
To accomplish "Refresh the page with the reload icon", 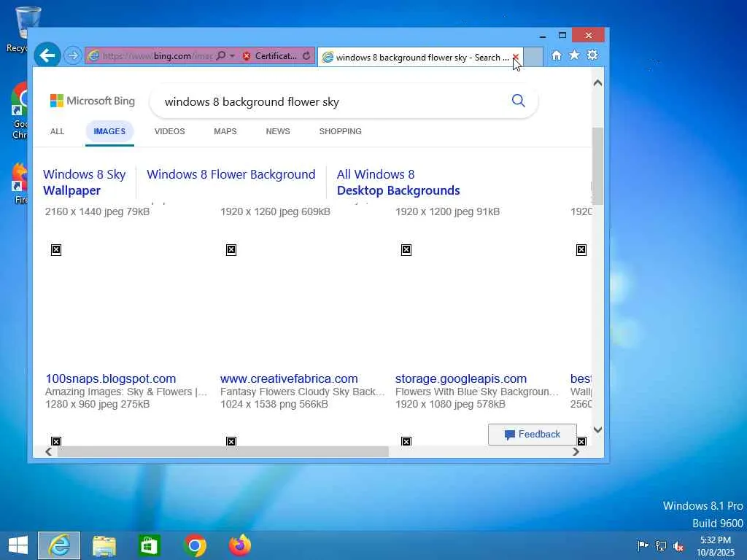I will tap(306, 55).
